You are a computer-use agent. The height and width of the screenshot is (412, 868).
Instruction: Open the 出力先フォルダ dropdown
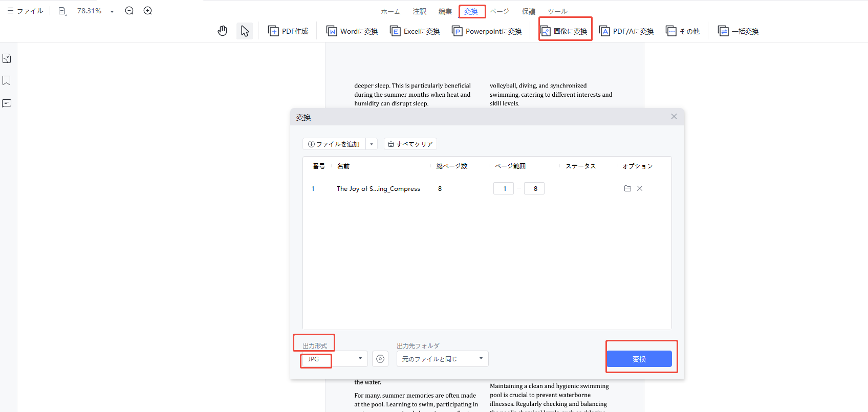[443, 359]
